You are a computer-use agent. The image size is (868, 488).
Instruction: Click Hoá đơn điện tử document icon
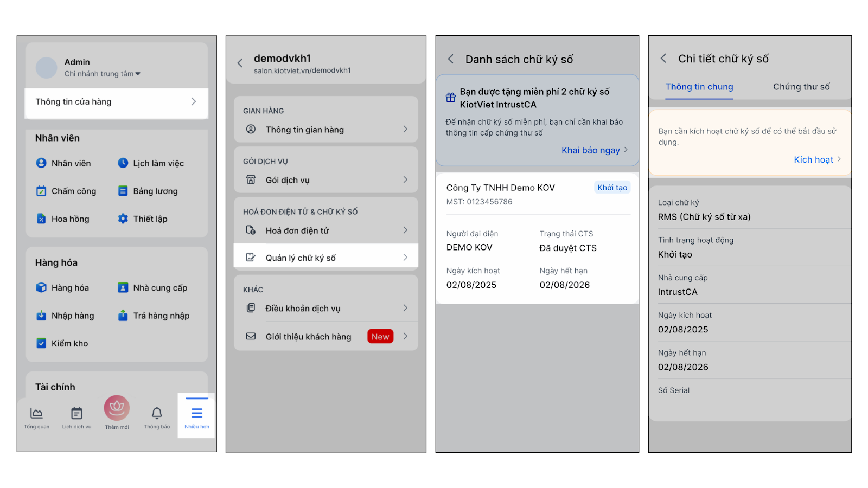pos(251,230)
